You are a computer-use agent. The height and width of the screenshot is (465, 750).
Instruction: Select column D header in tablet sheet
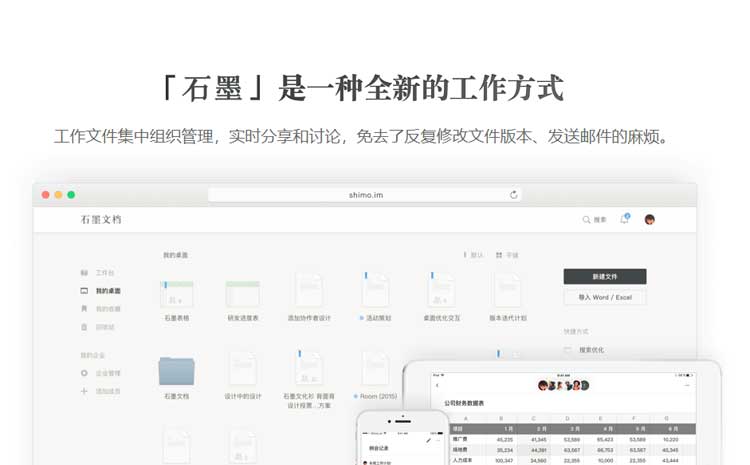click(x=567, y=418)
